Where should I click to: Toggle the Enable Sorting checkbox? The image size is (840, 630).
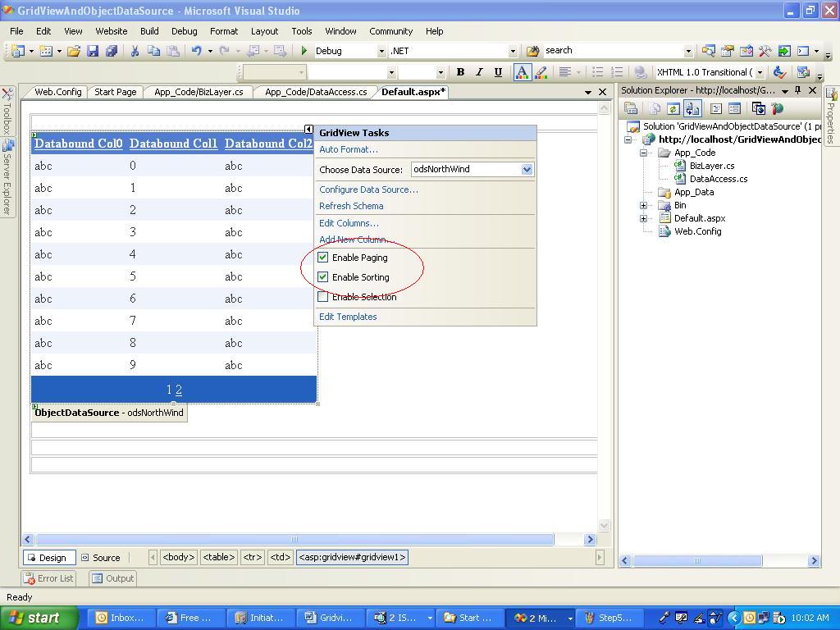point(322,277)
